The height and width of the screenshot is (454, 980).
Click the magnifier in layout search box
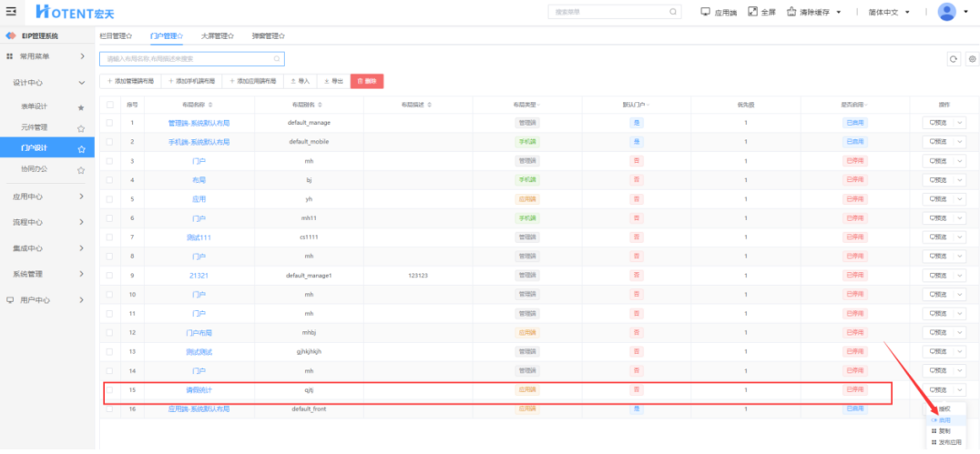click(277, 59)
